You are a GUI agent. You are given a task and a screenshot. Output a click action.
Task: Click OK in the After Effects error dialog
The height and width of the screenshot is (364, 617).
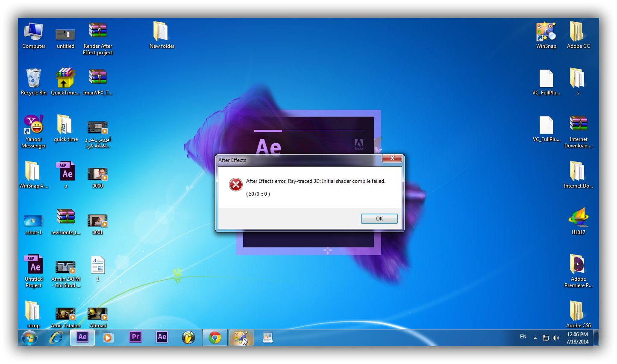click(379, 218)
